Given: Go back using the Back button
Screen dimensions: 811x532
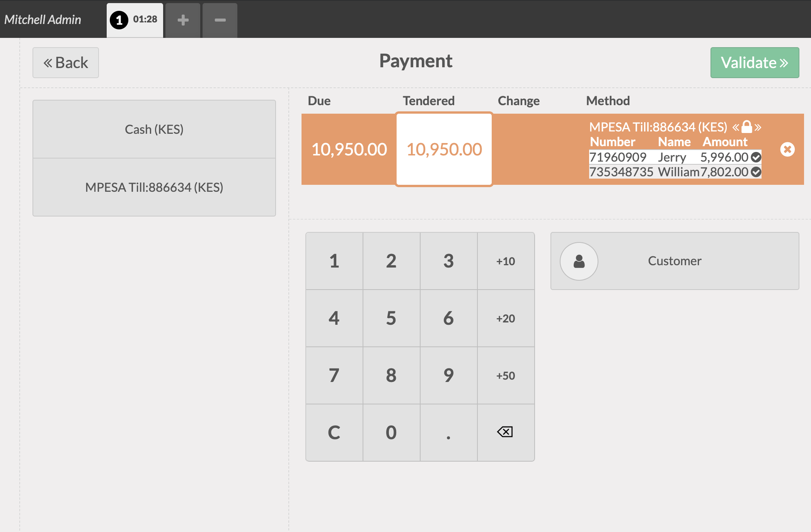Looking at the screenshot, I should pos(66,63).
